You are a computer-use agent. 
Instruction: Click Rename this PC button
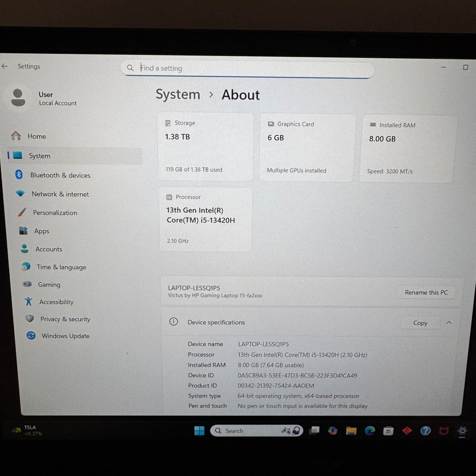[x=426, y=293]
